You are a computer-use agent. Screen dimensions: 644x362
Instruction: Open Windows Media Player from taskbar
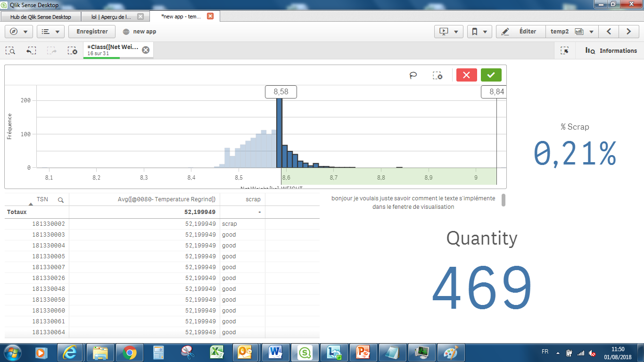[x=41, y=352]
